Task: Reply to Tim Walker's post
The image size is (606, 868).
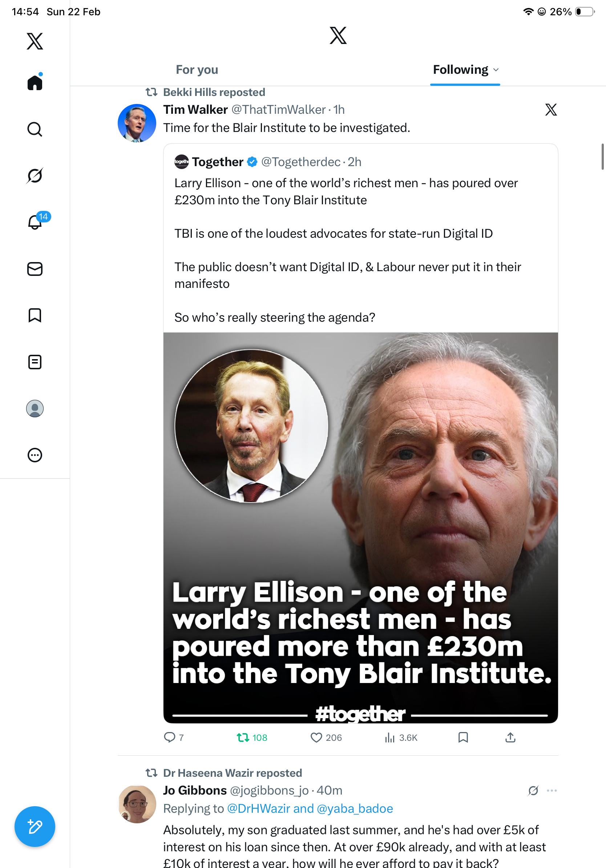Action: pyautogui.click(x=170, y=738)
